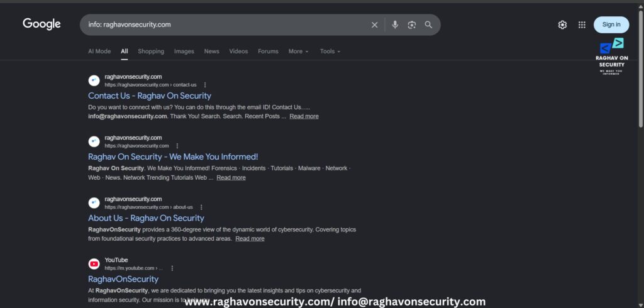The height and width of the screenshot is (308, 644).
Task: Click the Sign in button
Action: [x=611, y=25]
